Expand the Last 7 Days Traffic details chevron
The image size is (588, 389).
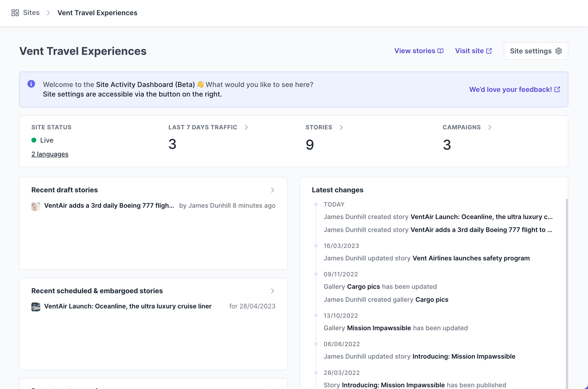246,127
